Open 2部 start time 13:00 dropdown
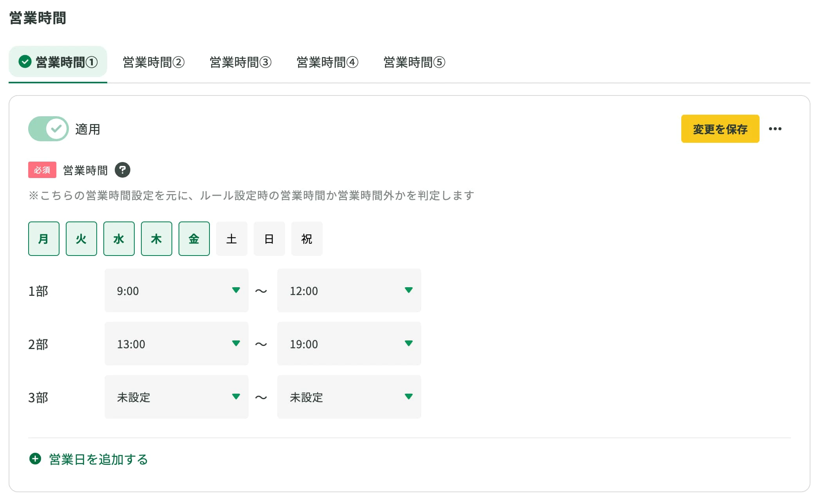The height and width of the screenshot is (504, 823). [176, 344]
